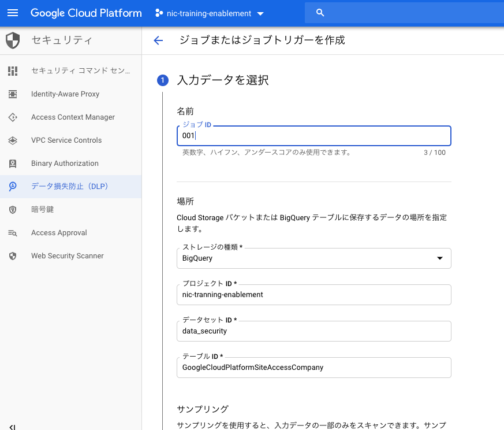Open the nic-training-enablement project selector
Viewport: 504px width, 430px height.
209,13
